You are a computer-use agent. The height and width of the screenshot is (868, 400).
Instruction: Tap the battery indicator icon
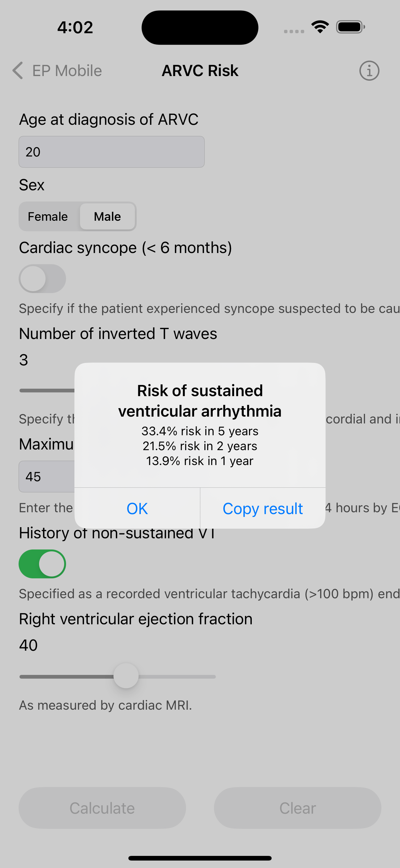350,27
